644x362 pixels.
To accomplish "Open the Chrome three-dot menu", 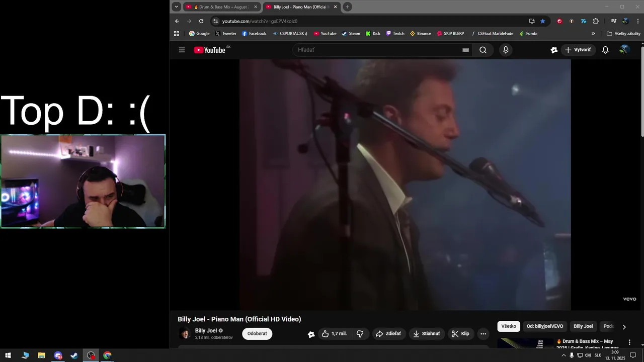I will click(638, 21).
